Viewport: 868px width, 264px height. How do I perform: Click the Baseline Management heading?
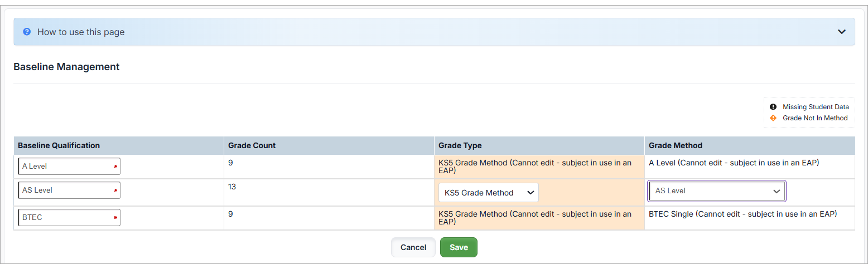point(66,67)
